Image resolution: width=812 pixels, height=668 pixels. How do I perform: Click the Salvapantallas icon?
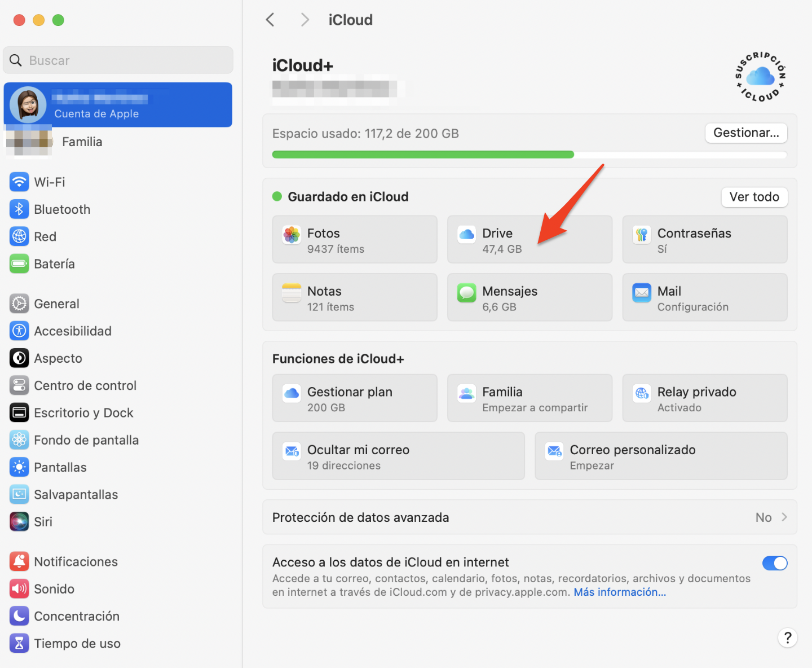[x=19, y=494]
